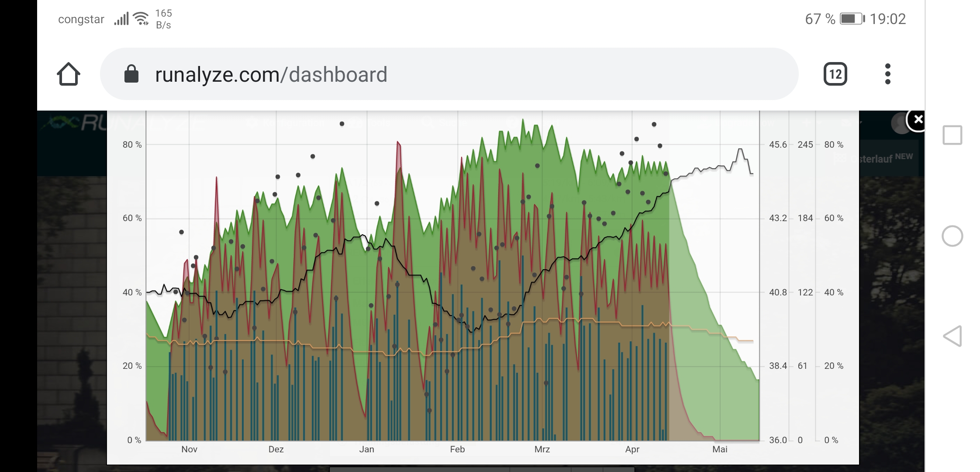Image resolution: width=980 pixels, height=472 pixels.
Task: Tap the browser home icon
Action: [x=69, y=74]
